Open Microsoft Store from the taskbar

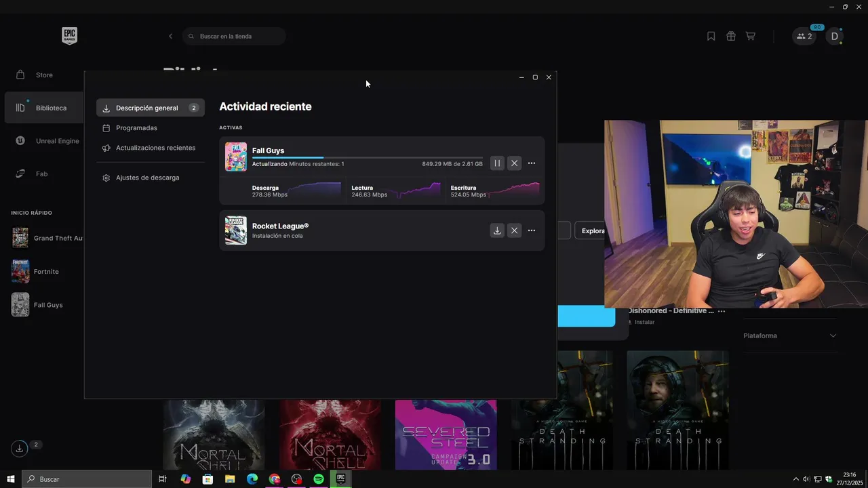[208, 479]
